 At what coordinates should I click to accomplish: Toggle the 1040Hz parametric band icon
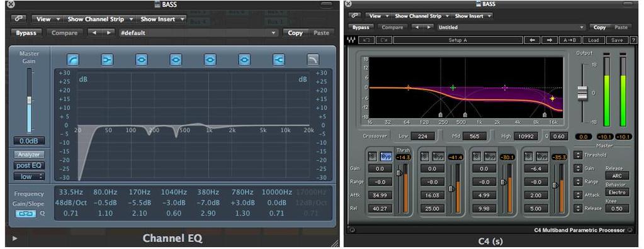tap(176, 60)
